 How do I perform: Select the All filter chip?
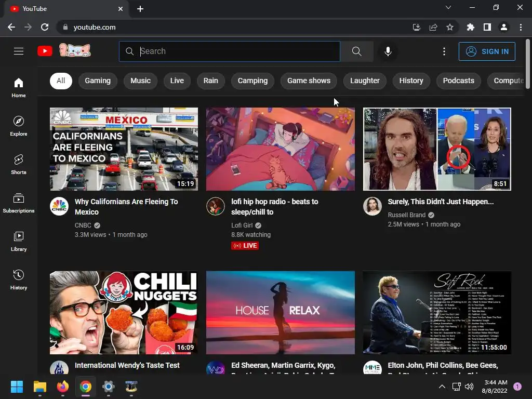point(61,81)
